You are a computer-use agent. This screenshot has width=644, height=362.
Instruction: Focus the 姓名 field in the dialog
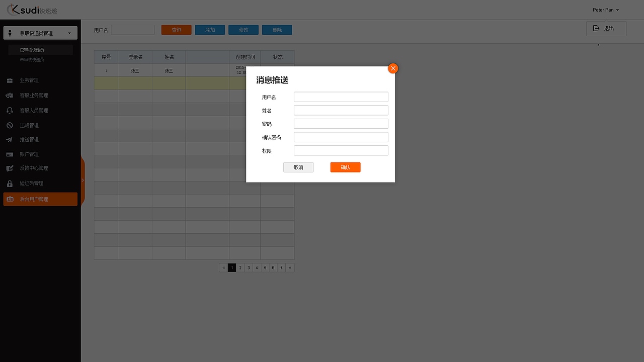click(x=341, y=111)
